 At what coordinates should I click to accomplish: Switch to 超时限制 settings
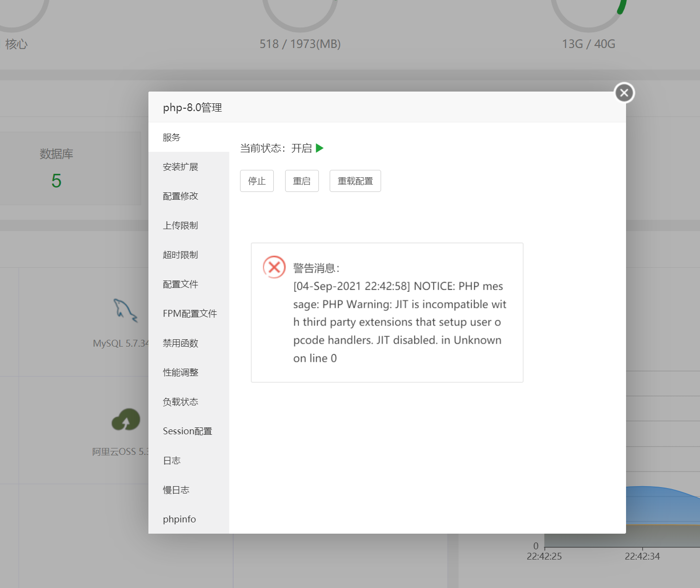coord(189,255)
